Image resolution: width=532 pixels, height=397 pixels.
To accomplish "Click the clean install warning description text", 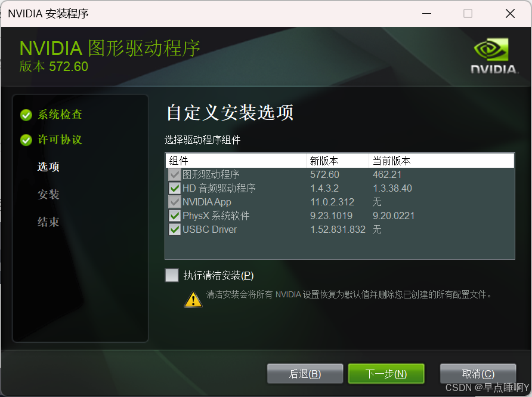I will tap(348, 294).
